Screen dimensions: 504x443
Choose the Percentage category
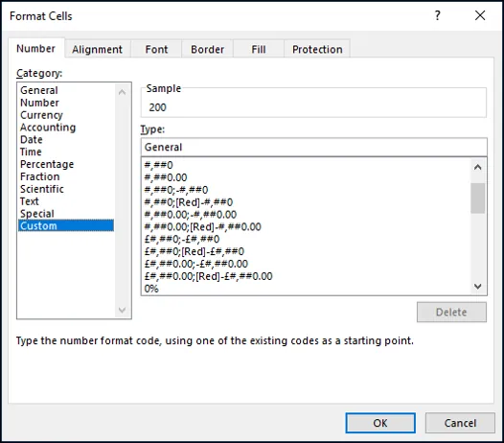point(47,164)
